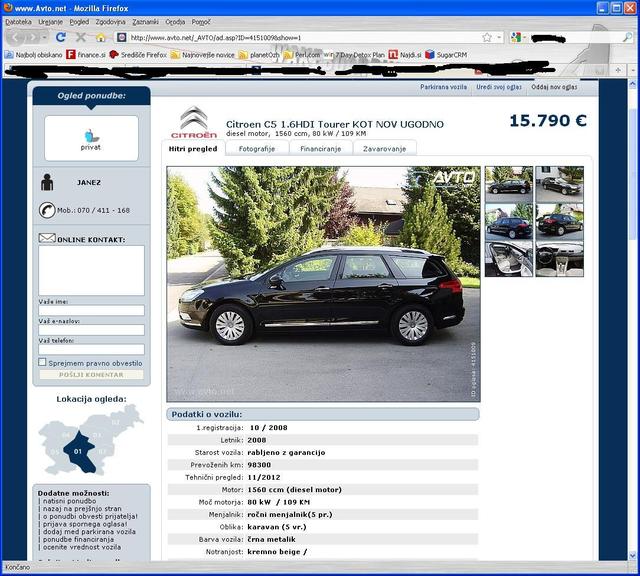Click the Pošlji komentar button
Image resolution: width=640 pixels, height=576 pixels.
point(91,374)
